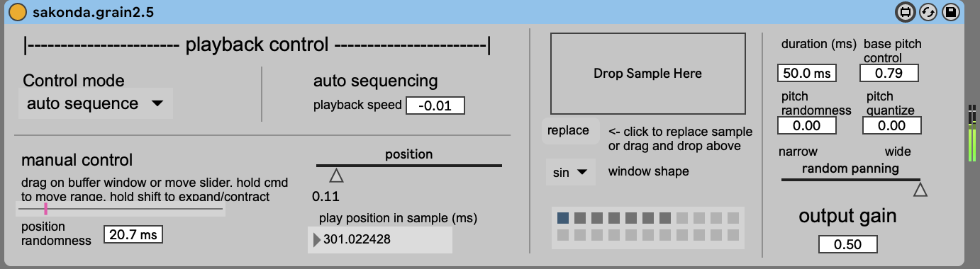Image resolution: width=980 pixels, height=269 pixels.
Task: Click the show/hide device view icon
Action: (905, 12)
